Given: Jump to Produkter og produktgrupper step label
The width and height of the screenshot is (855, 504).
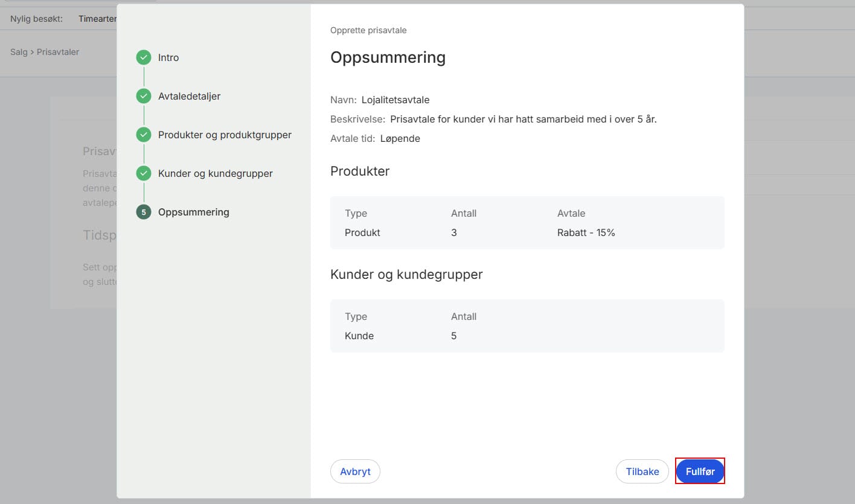Looking at the screenshot, I should click(x=225, y=135).
